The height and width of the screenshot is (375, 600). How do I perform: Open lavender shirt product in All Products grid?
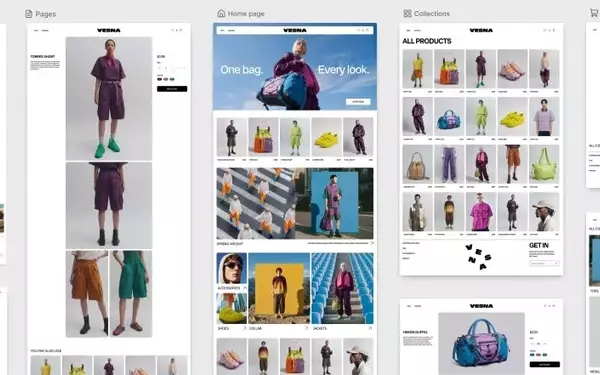click(544, 117)
